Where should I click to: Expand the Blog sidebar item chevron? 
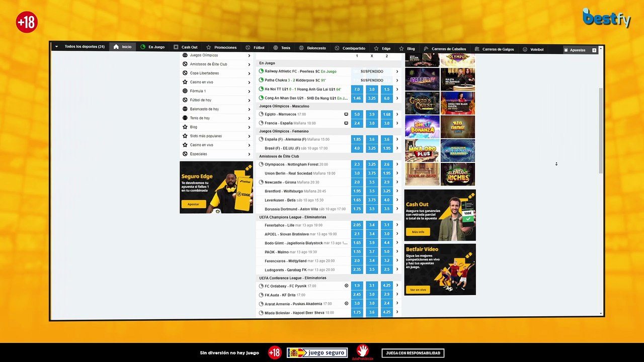click(249, 127)
